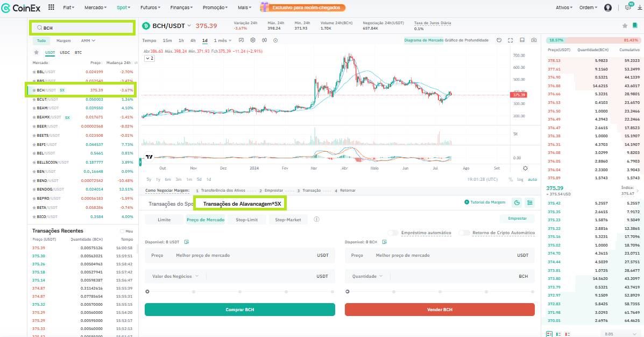Set chart interval to 4h
This screenshot has width=644, height=337.
193,40
